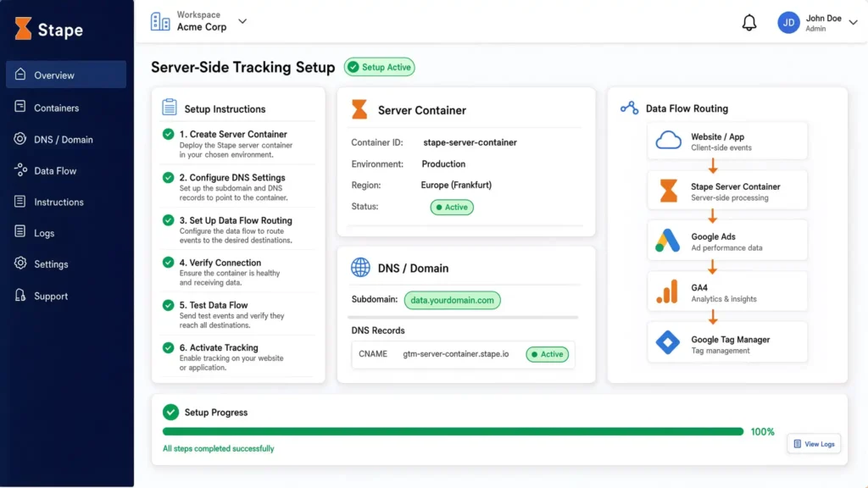Click the CNAME record type label

[373, 353]
